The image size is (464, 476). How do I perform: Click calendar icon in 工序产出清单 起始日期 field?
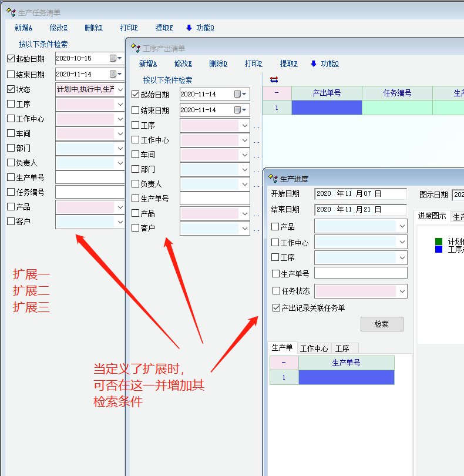[238, 94]
